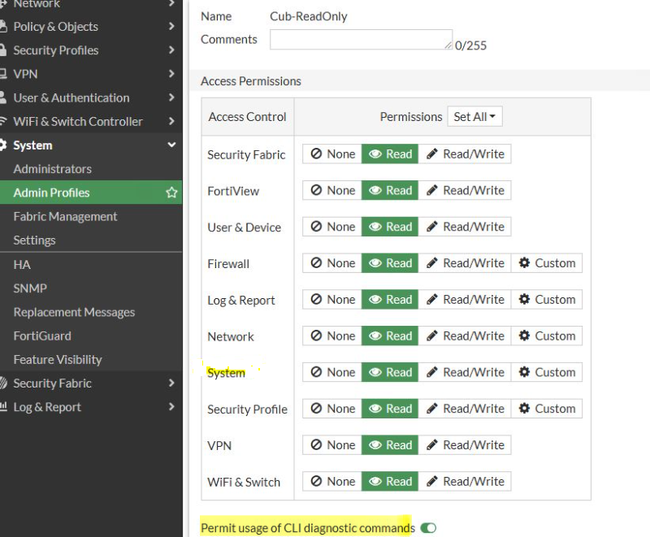
Task: Click the WiFi & Switch Controller icon
Action: click(6, 122)
